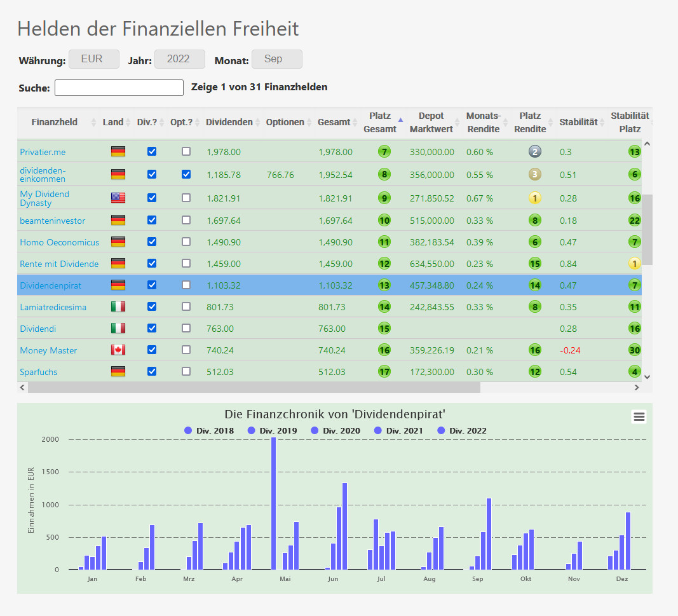
Task: Click Platz Rendite badge 15 for Rente mit Dividende
Action: [x=535, y=263]
